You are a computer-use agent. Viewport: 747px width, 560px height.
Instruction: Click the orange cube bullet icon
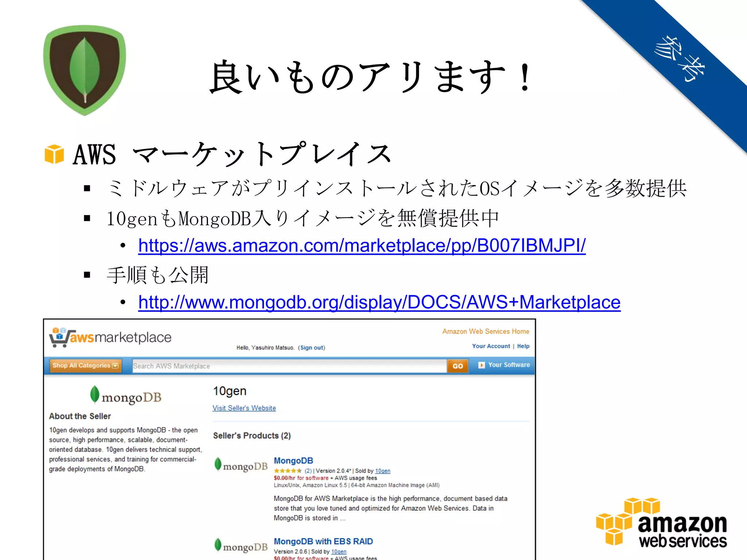(54, 154)
